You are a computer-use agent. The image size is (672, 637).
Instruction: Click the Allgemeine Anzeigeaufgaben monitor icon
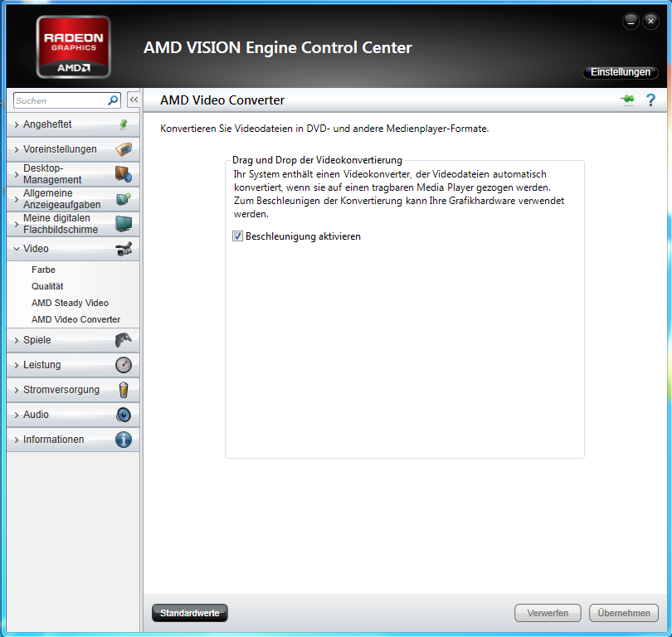tap(124, 199)
